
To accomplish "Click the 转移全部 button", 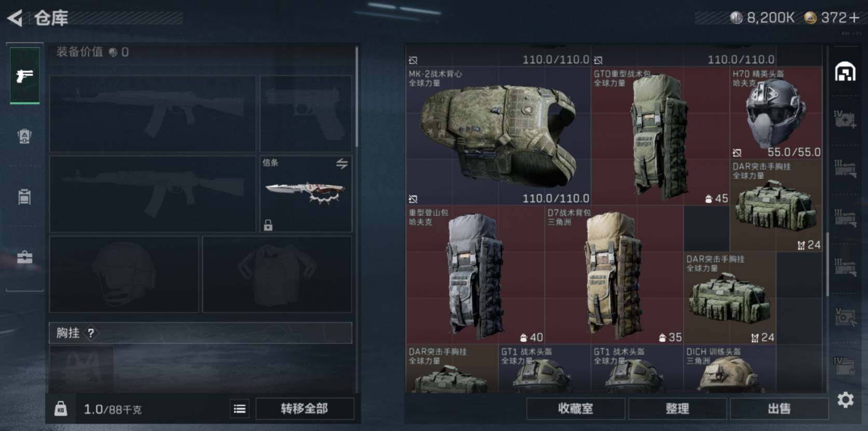I will [x=305, y=409].
